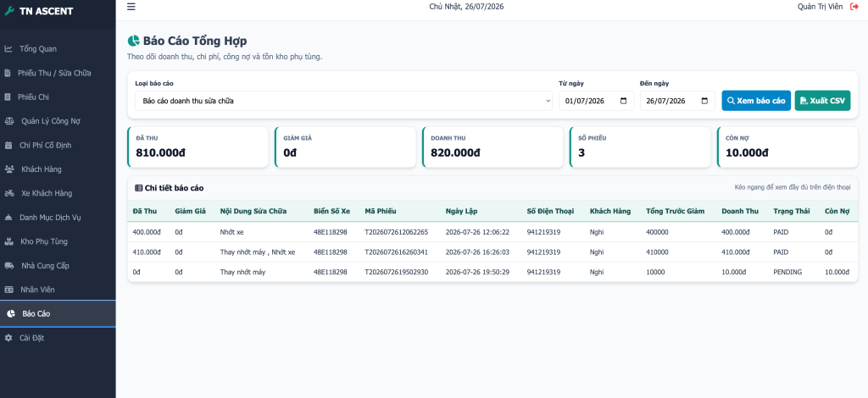Expand the Loại báo cáo dropdown
Viewport: 868px width, 398px height.
[343, 101]
